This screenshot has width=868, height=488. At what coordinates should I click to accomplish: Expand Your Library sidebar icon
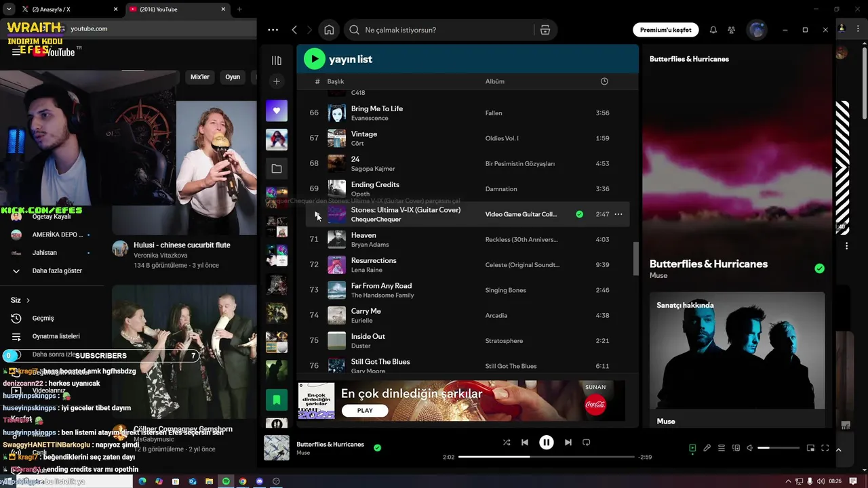277,60
